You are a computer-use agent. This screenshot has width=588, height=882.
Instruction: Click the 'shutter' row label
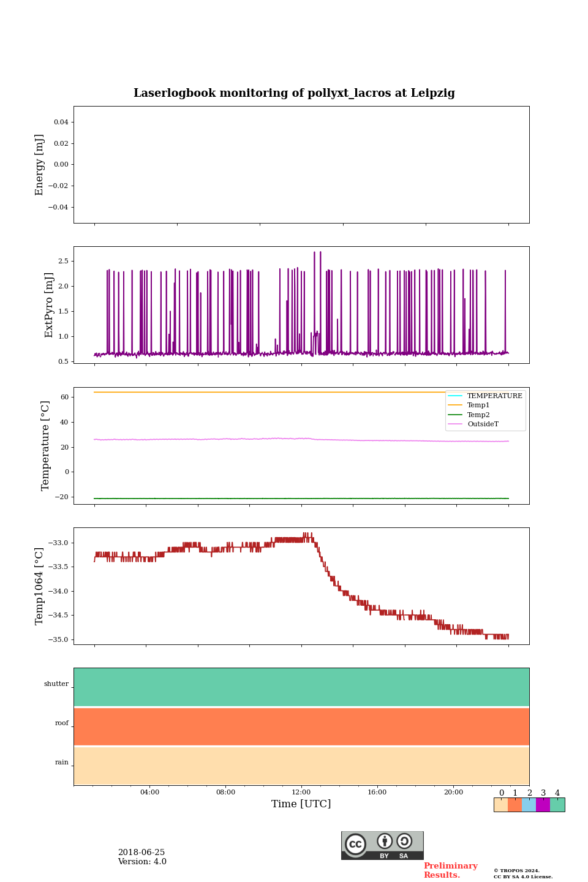(56, 684)
